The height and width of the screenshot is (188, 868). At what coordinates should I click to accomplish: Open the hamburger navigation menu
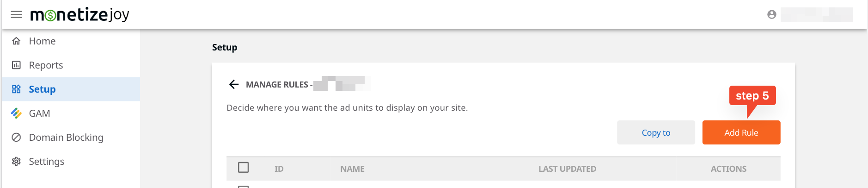(x=16, y=15)
